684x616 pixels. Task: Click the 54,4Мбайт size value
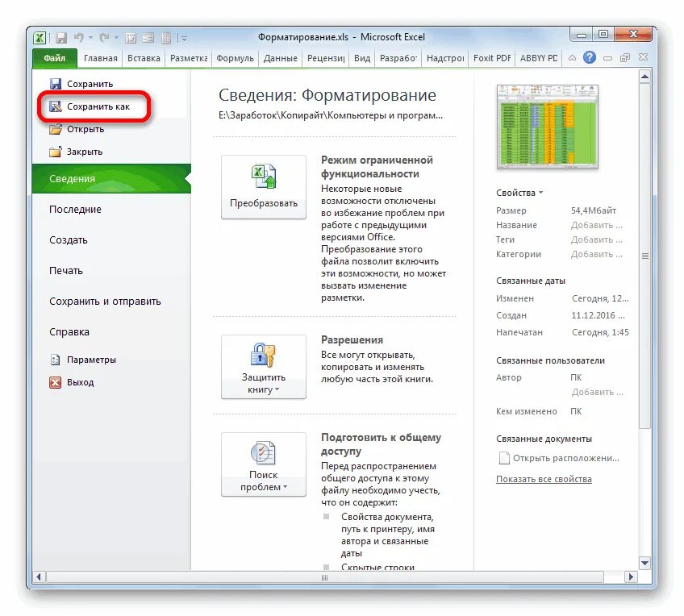[594, 210]
